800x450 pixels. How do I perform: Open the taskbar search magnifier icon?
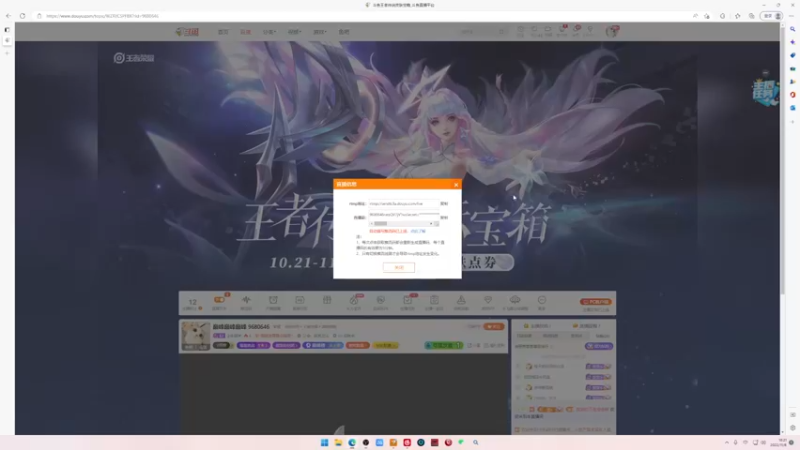click(476, 442)
